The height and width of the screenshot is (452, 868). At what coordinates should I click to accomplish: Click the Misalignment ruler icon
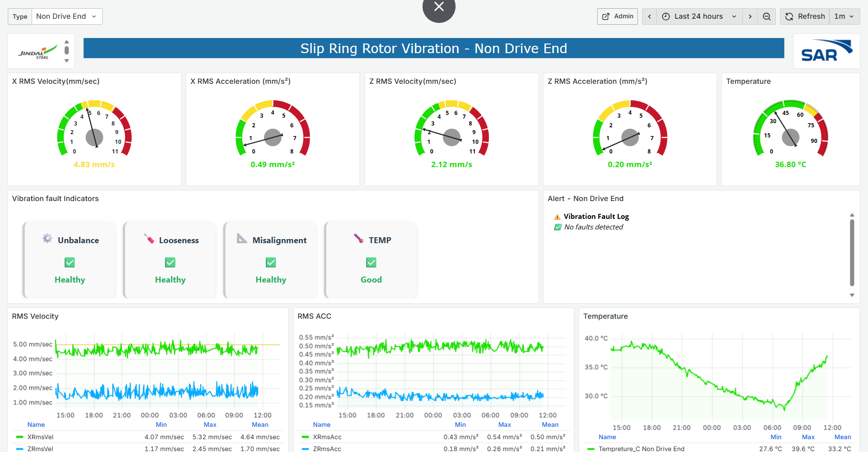[242, 239]
